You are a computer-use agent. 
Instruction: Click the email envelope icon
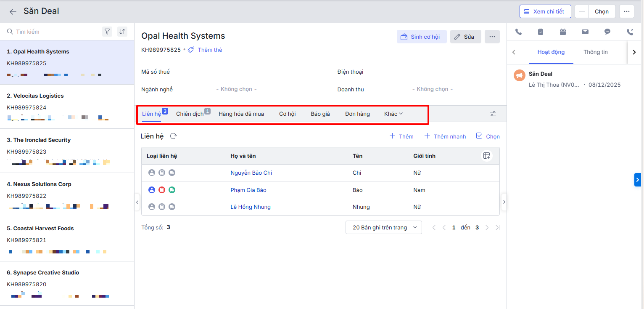(x=585, y=32)
